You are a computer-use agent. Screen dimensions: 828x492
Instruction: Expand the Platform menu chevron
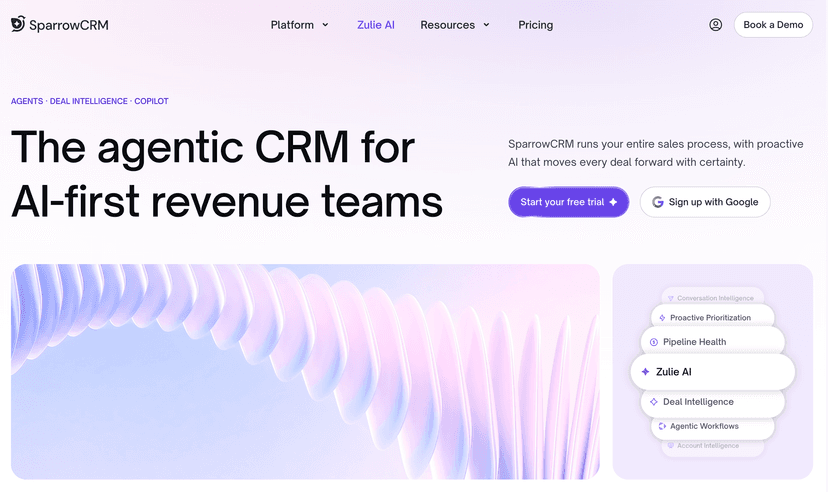pyautogui.click(x=325, y=25)
